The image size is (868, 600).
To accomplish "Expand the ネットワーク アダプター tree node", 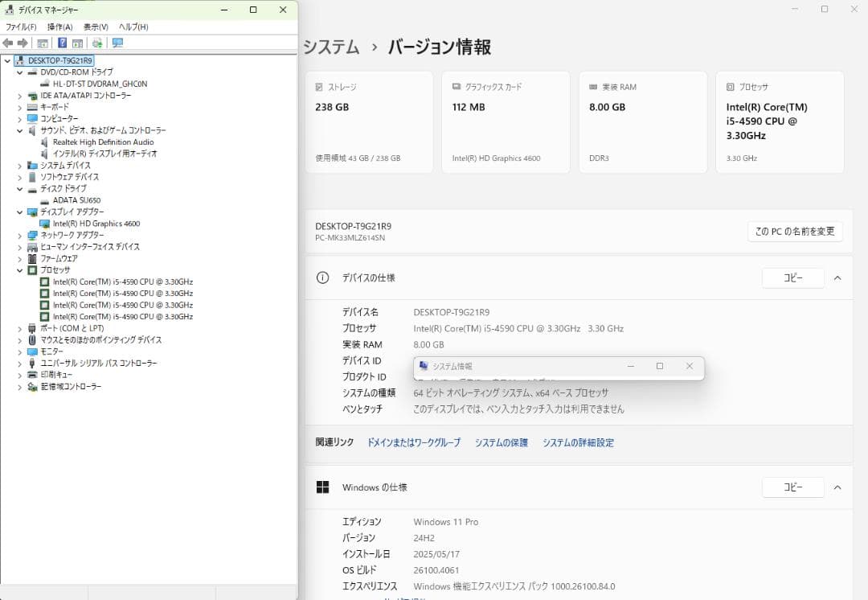I will pos(20,235).
